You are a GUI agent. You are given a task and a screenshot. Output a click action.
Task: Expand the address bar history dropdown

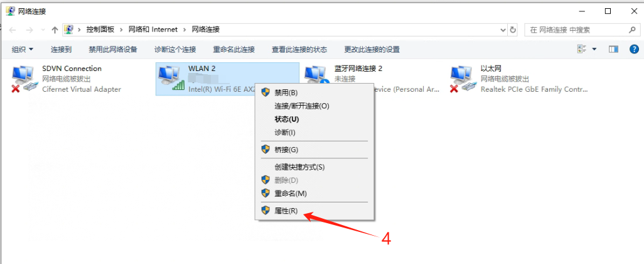tap(503, 30)
